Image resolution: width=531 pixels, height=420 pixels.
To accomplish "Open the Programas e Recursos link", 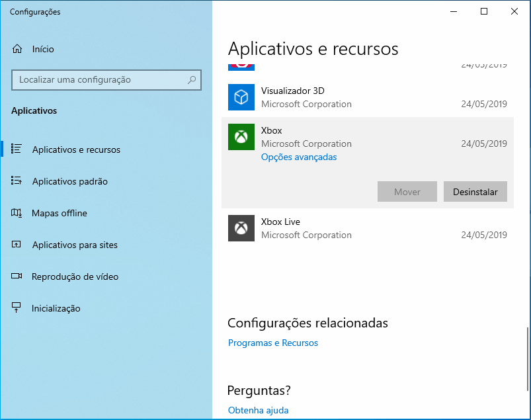I will [x=273, y=343].
